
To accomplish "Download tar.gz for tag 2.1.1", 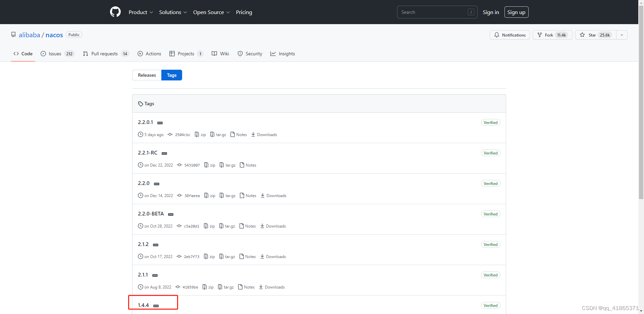I will point(226,287).
